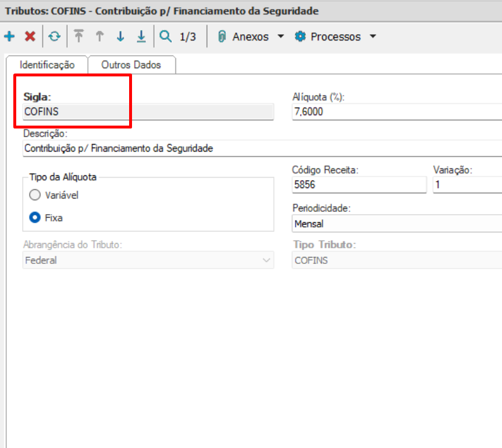Open the Tipo Tributo COFINS combo box

click(397, 260)
